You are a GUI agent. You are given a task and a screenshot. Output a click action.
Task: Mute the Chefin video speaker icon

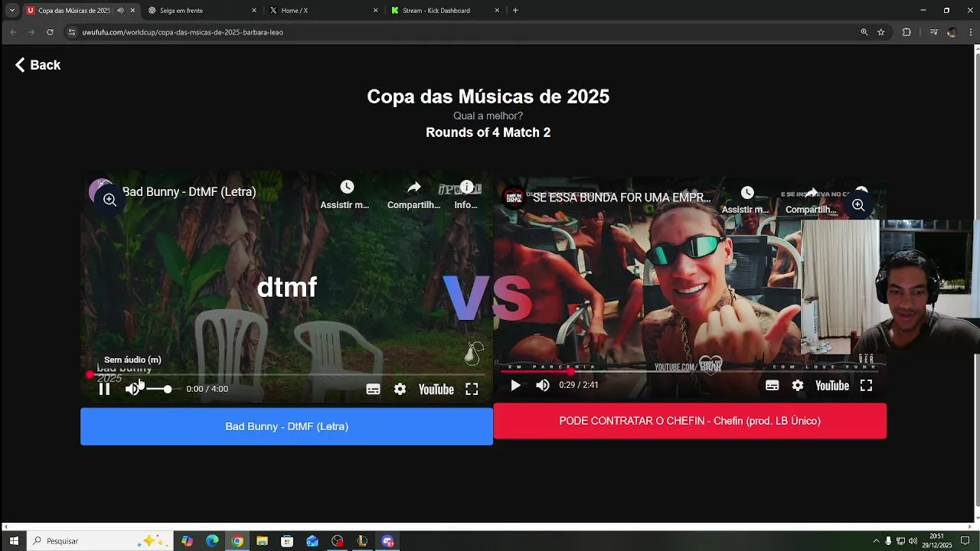pos(543,385)
